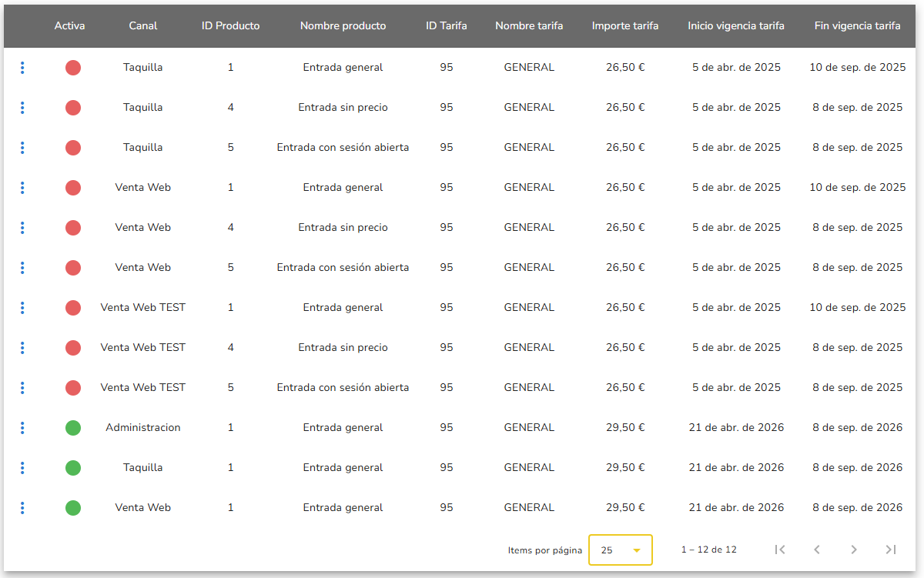Click the Activa column header
924x578 pixels.
coord(70,26)
